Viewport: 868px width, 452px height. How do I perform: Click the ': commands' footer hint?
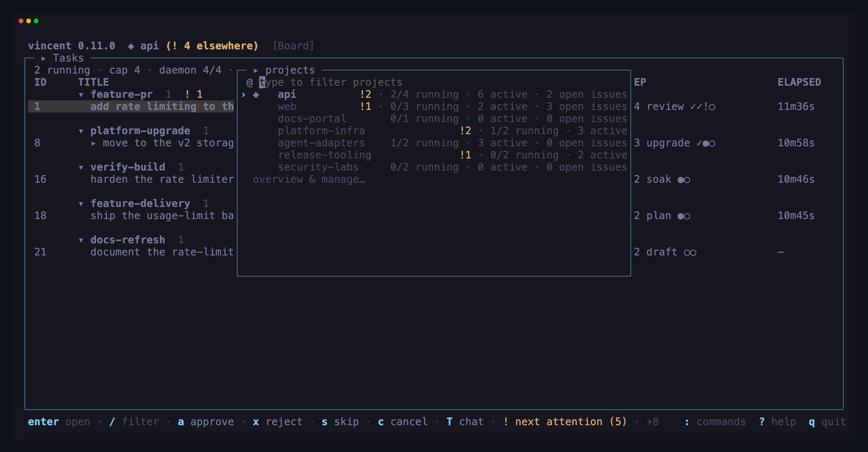(x=715, y=422)
